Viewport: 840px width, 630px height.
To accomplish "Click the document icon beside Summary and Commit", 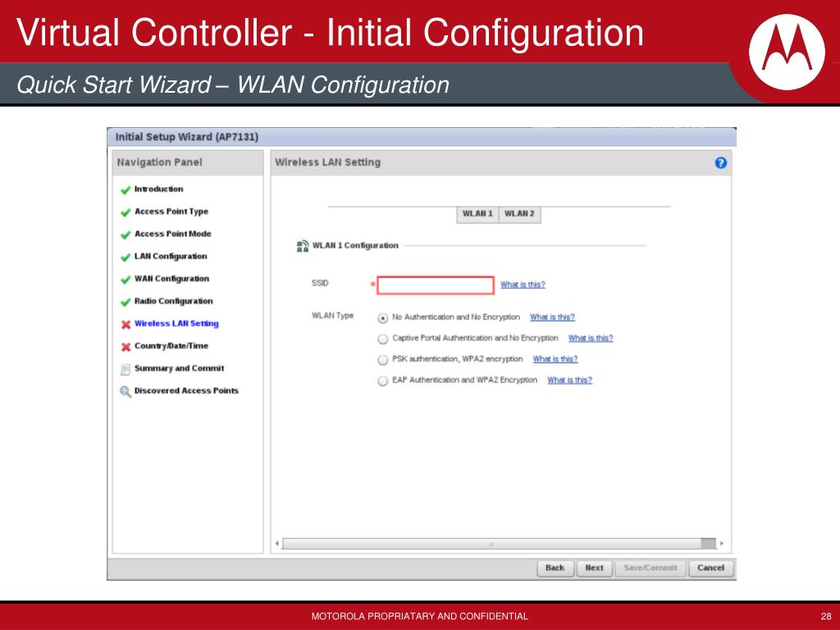I will (126, 369).
